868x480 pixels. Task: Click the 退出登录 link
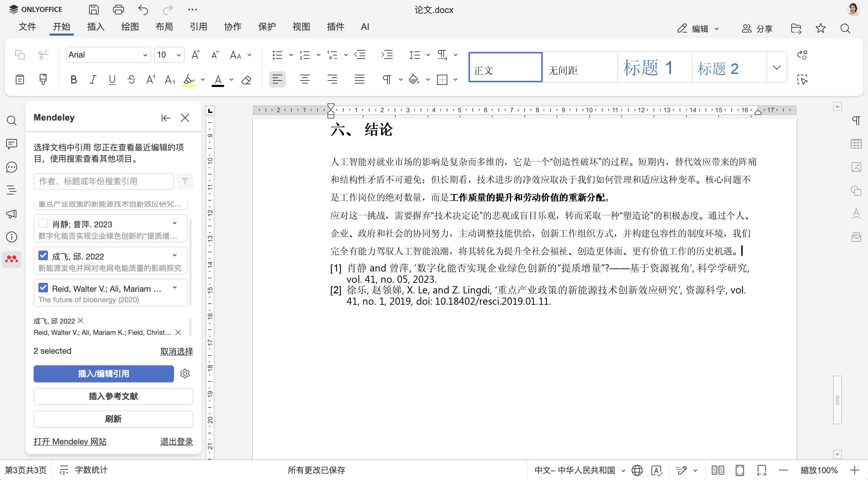[x=176, y=442]
